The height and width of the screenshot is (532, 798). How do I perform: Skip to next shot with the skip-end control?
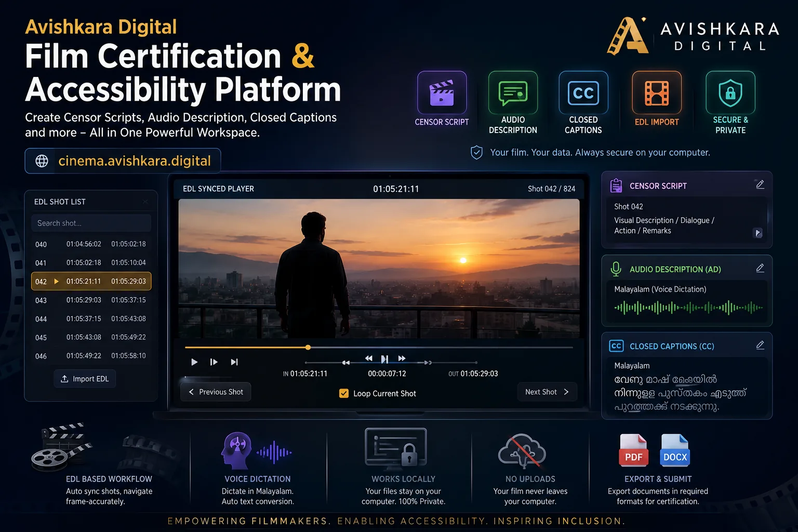pos(234,362)
